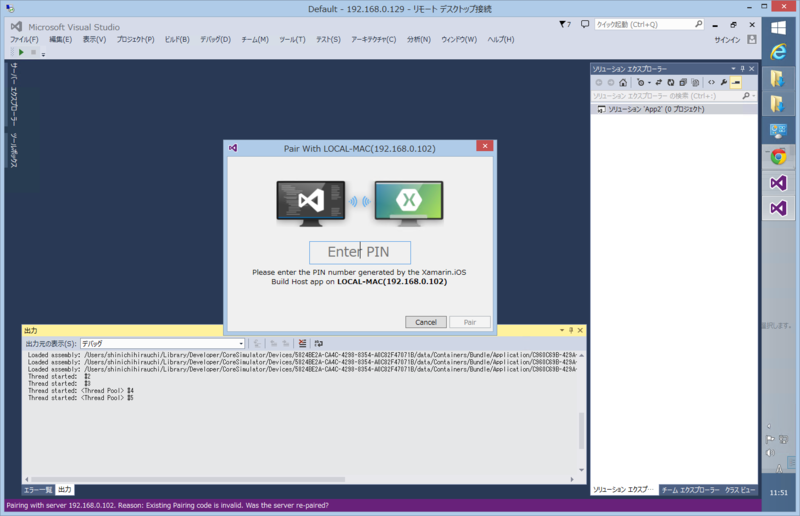Click the サインイン link
The width and height of the screenshot is (800, 516).
(x=727, y=40)
